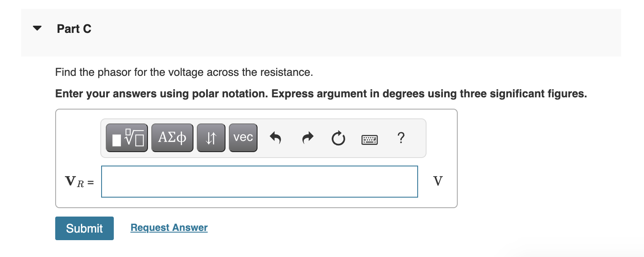The height and width of the screenshot is (257, 644).
Task: Open the Greek symbols ΑΣφ palette
Action: click(172, 137)
